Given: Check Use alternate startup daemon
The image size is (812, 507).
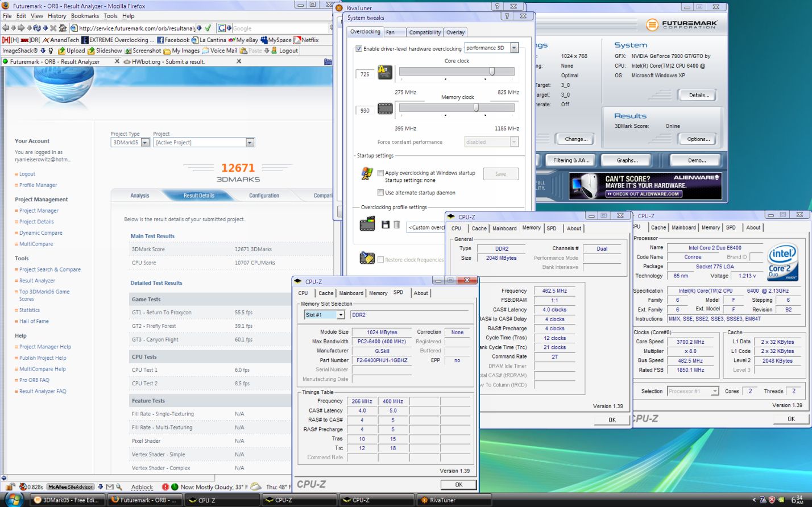Looking at the screenshot, I should click(381, 193).
